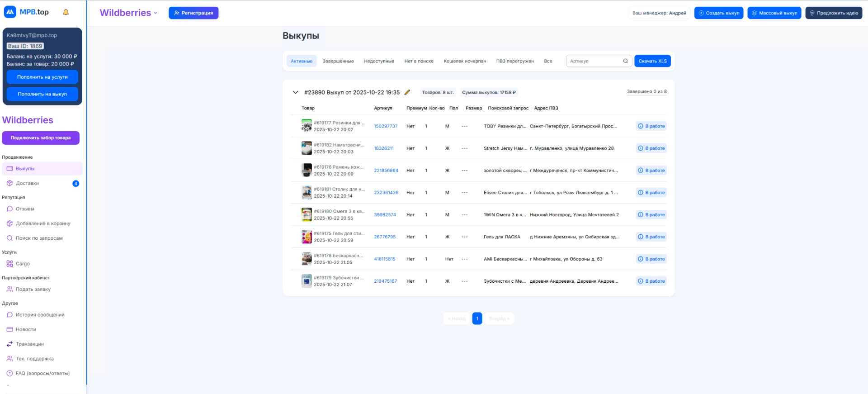The height and width of the screenshot is (394, 868).
Task: Open Отзывы in the sidebar
Action: pos(42,209)
